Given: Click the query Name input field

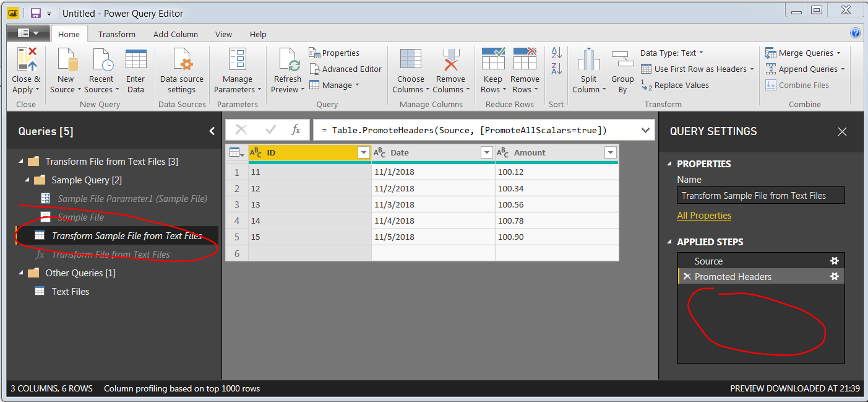Looking at the screenshot, I should [x=761, y=195].
